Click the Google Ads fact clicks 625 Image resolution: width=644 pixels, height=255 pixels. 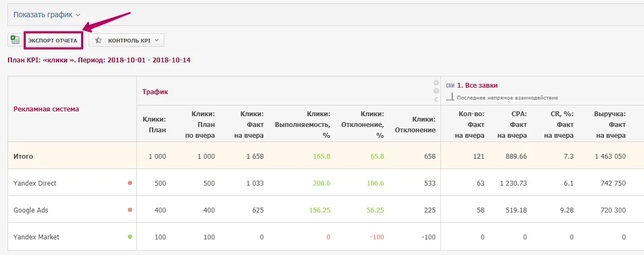pos(258,210)
